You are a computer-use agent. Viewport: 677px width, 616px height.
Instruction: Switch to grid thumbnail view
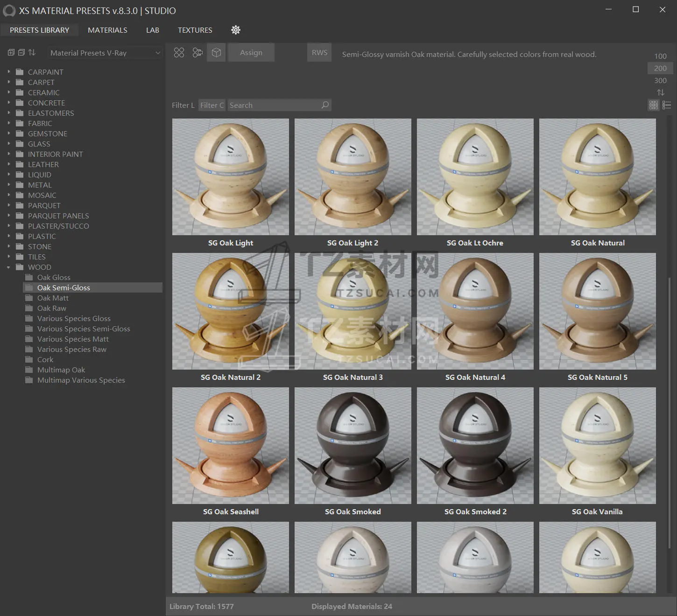click(654, 105)
